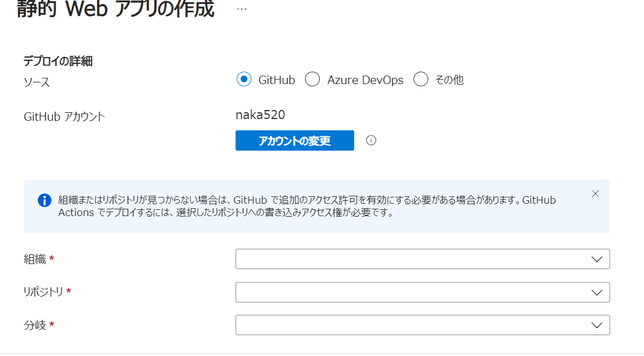Expand the 分岐 dropdown list
The height and width of the screenshot is (356, 644).
423,325
